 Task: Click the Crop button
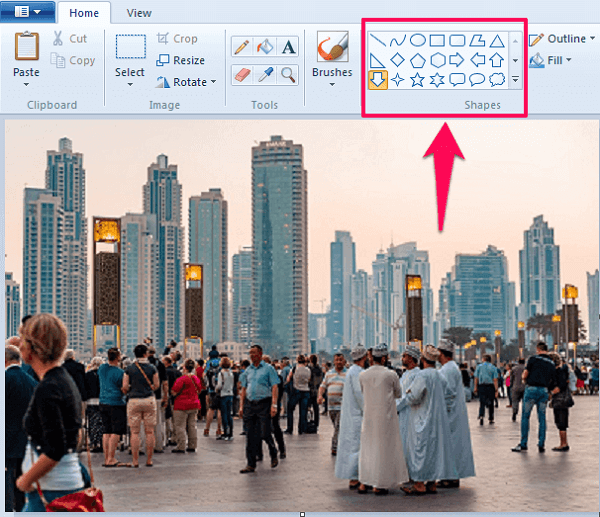(177, 38)
